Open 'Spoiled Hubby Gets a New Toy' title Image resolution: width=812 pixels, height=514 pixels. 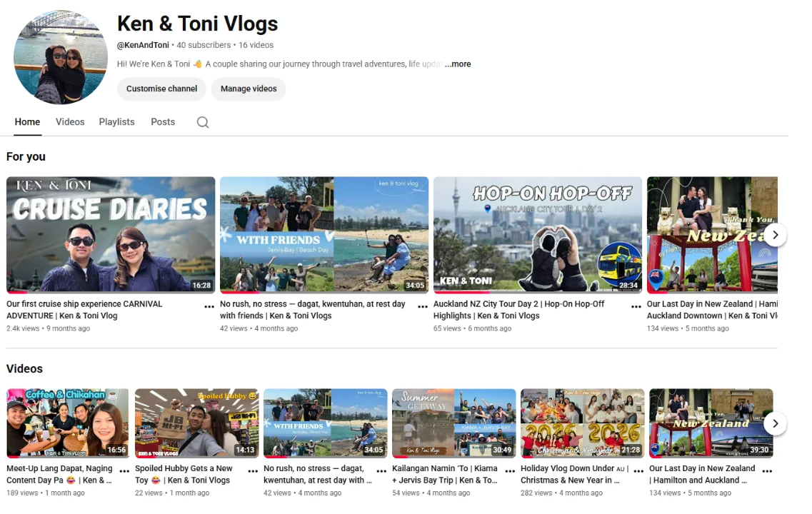(184, 474)
